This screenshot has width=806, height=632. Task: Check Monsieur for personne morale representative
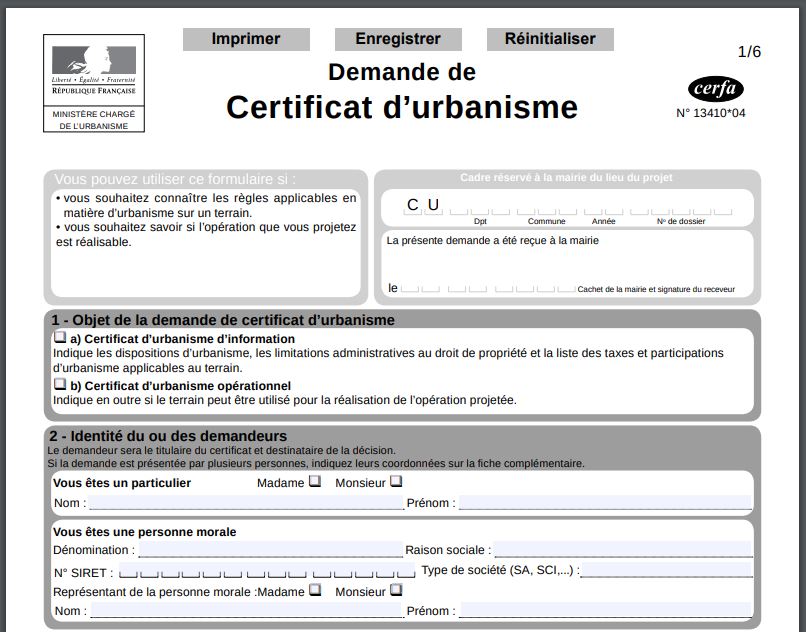pos(396,590)
